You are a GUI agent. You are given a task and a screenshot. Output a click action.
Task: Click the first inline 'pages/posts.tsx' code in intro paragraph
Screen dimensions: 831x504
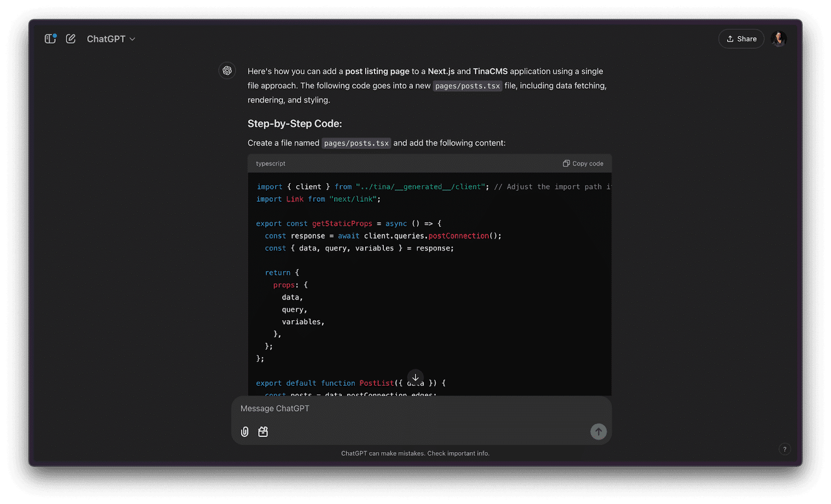[x=467, y=86]
